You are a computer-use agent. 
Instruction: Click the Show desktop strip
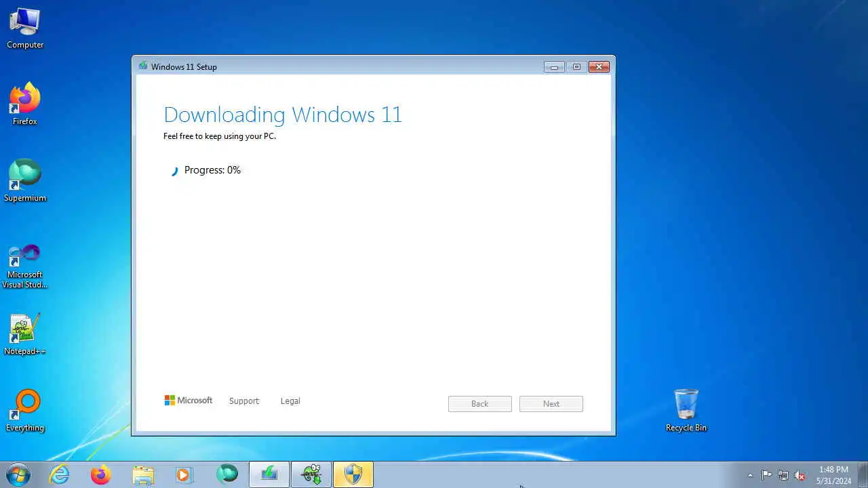pos(863,475)
